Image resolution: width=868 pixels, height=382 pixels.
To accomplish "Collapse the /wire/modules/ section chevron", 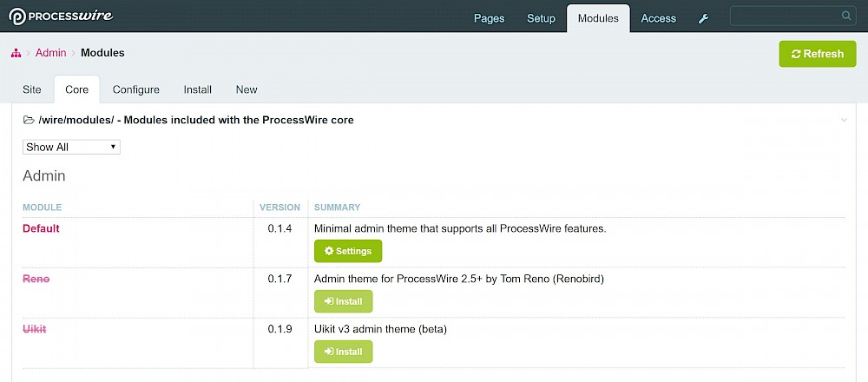I will click(844, 120).
